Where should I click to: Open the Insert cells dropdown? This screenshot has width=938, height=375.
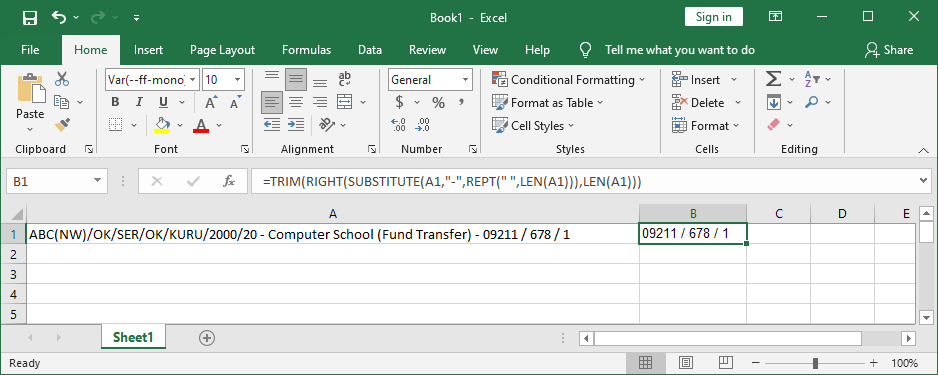click(735, 79)
